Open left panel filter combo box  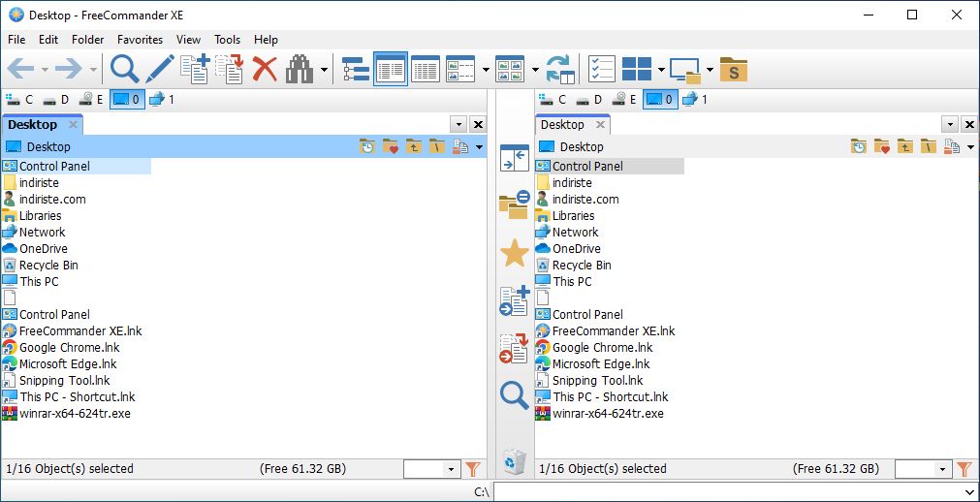tap(432, 469)
